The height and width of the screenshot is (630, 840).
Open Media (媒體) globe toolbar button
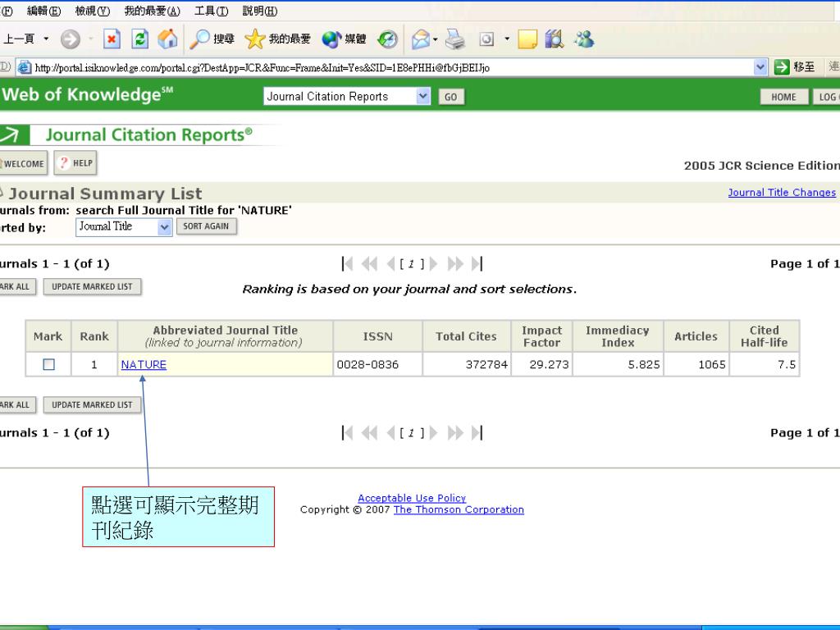(344, 39)
